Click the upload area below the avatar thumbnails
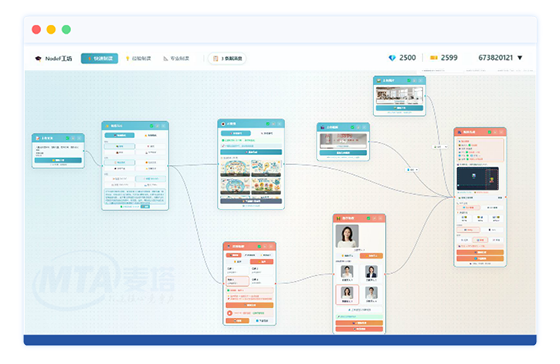The height and width of the screenshot is (364, 560). (x=359, y=310)
